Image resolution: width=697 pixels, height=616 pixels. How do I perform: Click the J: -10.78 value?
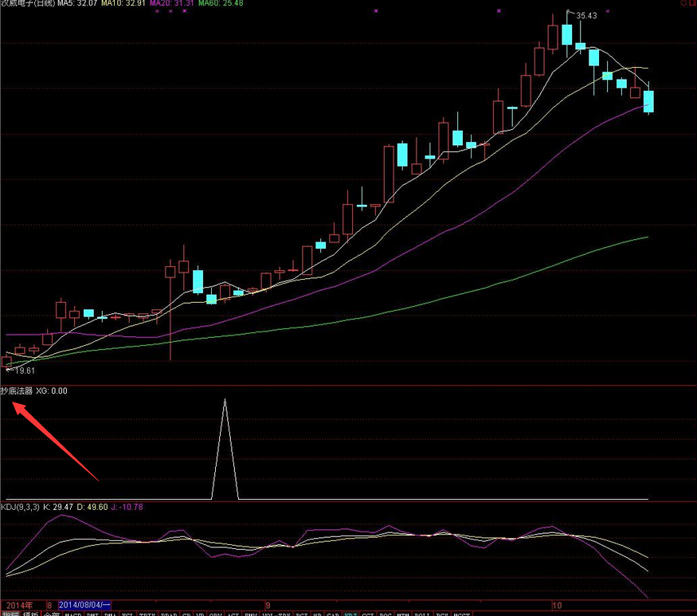(x=127, y=507)
